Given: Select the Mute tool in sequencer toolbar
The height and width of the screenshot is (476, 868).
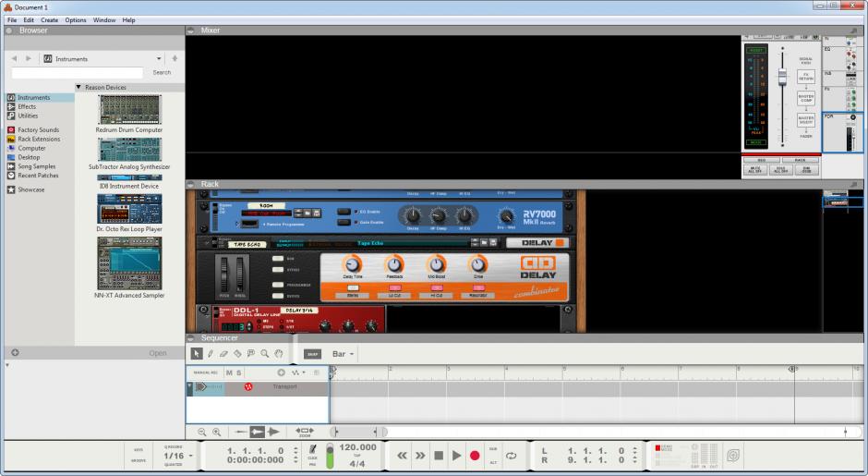Looking at the screenshot, I should (251, 354).
